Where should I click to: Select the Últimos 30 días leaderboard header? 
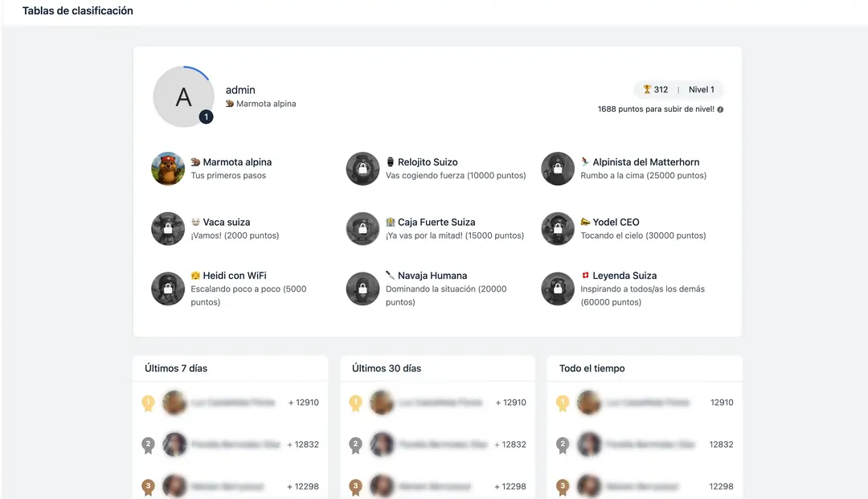coord(387,368)
